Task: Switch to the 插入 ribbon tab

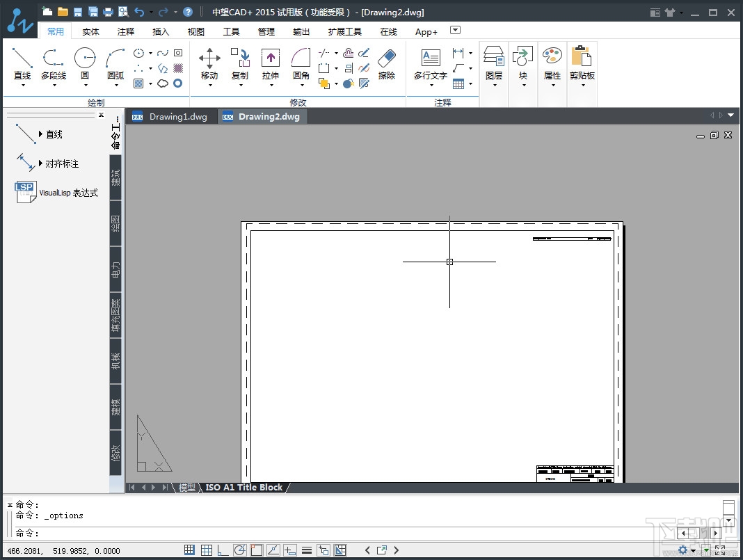Action: [x=161, y=31]
